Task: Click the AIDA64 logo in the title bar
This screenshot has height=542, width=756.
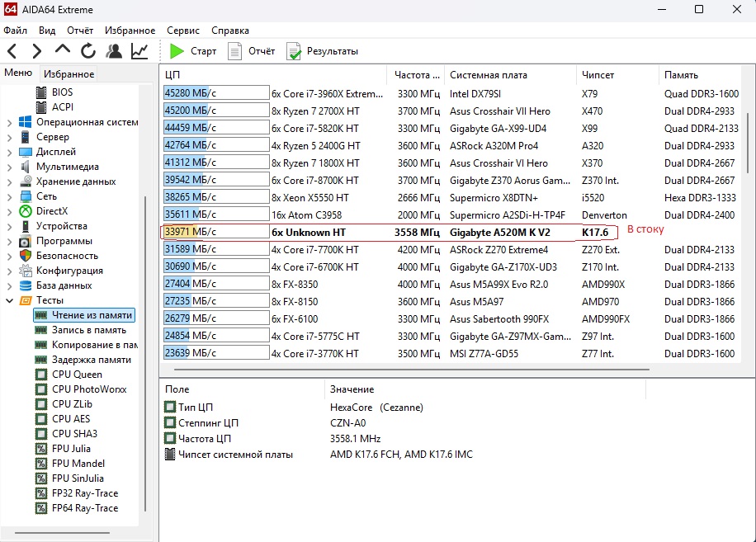Action: [x=10, y=9]
